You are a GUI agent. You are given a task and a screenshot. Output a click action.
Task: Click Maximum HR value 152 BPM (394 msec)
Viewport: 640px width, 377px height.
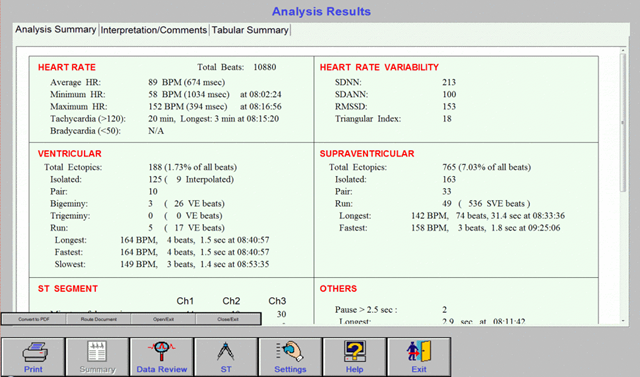[188, 106]
